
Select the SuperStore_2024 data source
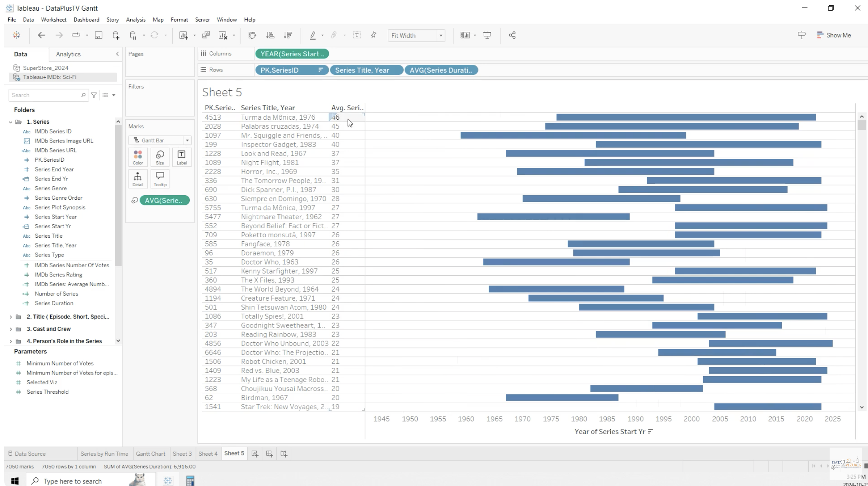point(45,68)
